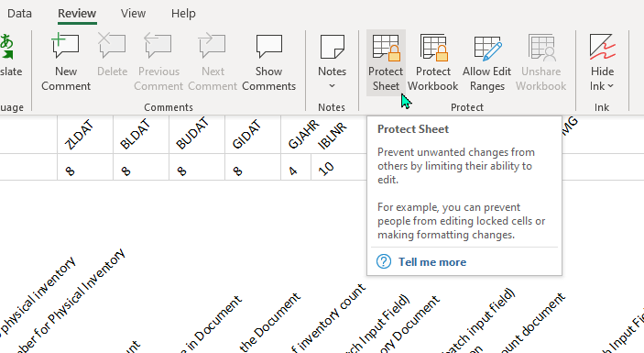This screenshot has width=644, height=353.
Task: Click the Translate icon
Action: [x=7, y=46]
